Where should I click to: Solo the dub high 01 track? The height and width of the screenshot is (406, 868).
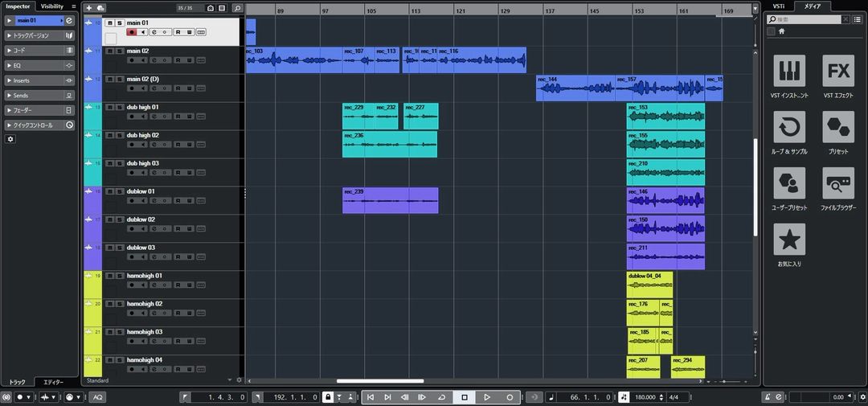(119, 107)
